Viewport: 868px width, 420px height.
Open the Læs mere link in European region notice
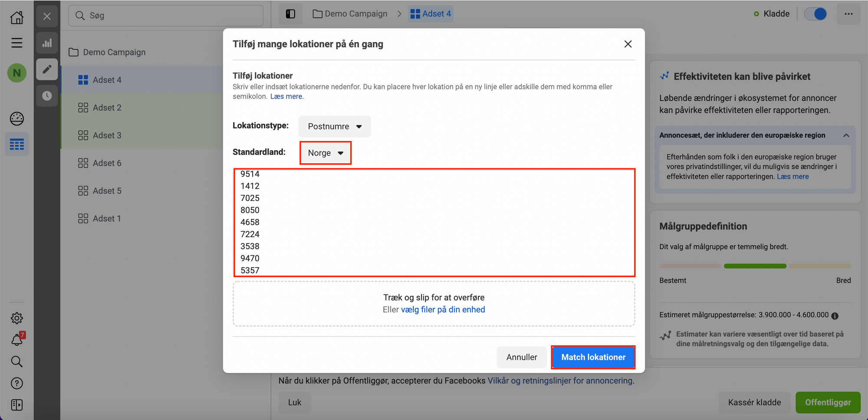coord(792,177)
